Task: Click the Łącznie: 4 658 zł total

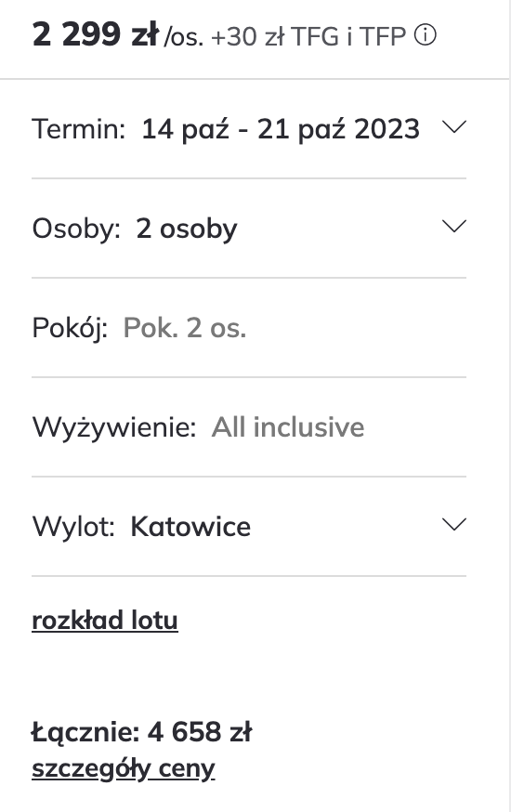Action: [x=141, y=732]
